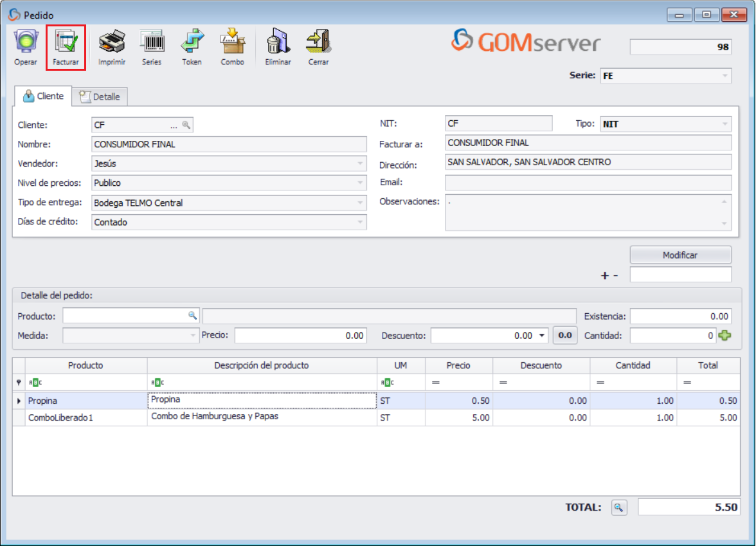
Task: Click the magnifier next to TOTAL
Action: tap(618, 507)
